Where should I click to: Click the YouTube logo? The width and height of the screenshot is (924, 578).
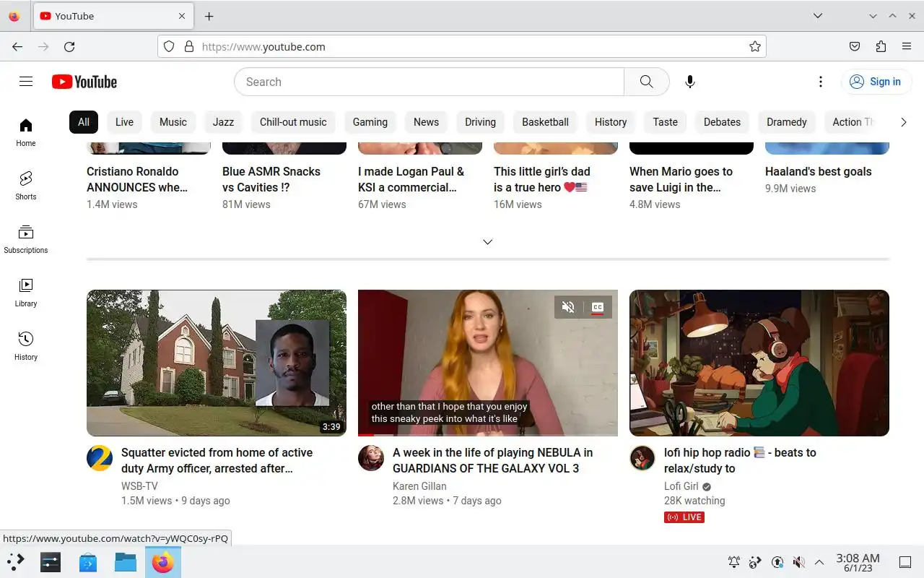click(x=84, y=82)
